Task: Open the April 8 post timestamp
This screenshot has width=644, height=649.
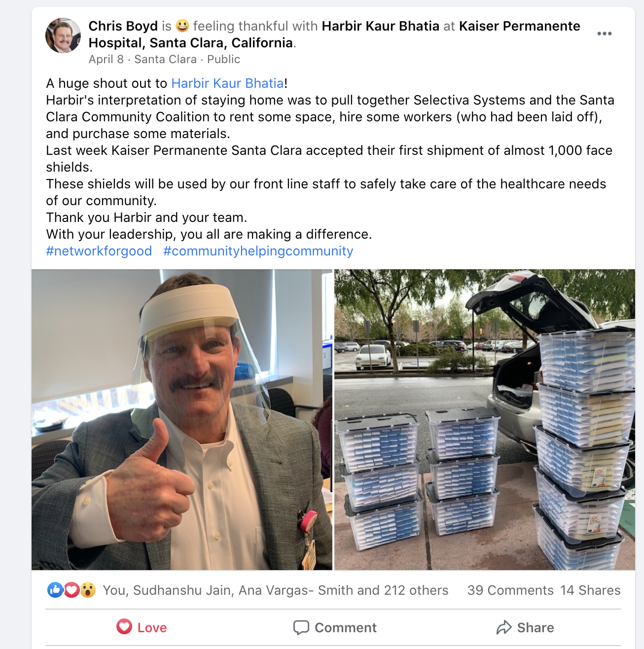Action: point(106,59)
